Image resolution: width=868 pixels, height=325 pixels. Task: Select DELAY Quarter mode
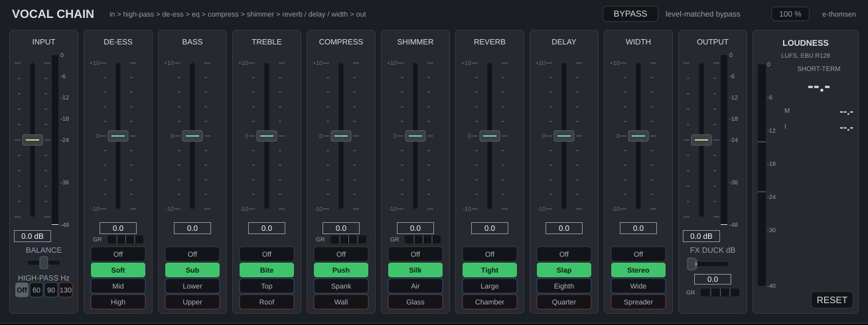click(564, 302)
